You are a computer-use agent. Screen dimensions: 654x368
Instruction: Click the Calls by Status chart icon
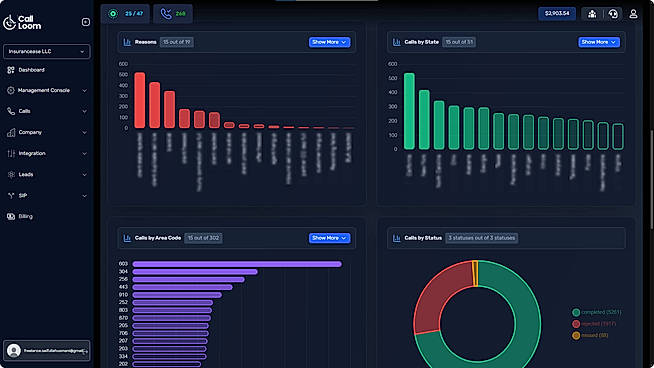(x=397, y=238)
